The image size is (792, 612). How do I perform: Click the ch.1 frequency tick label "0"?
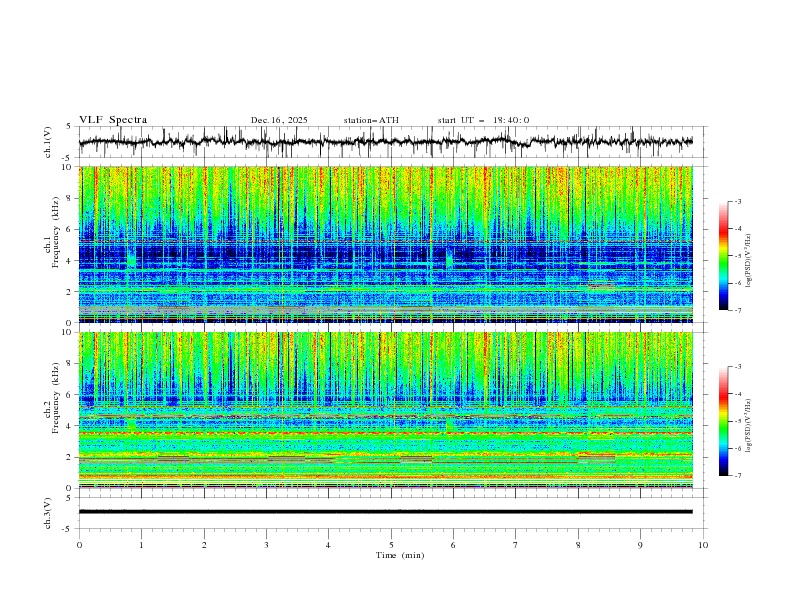tap(70, 323)
